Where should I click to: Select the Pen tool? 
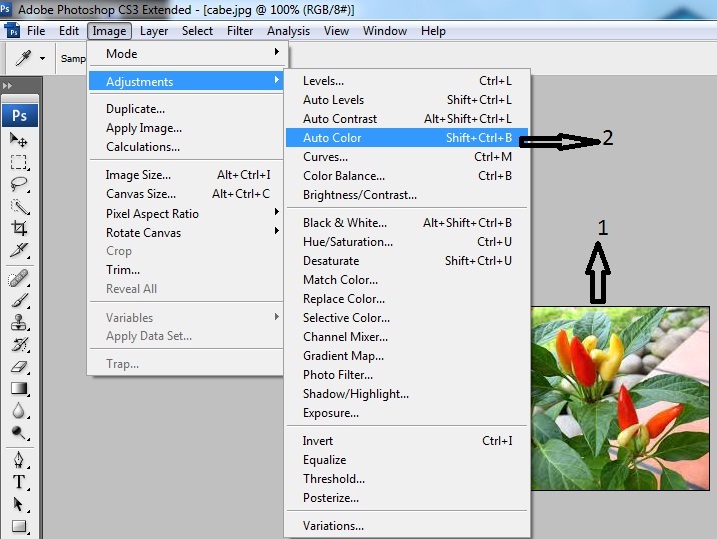[x=19, y=460]
